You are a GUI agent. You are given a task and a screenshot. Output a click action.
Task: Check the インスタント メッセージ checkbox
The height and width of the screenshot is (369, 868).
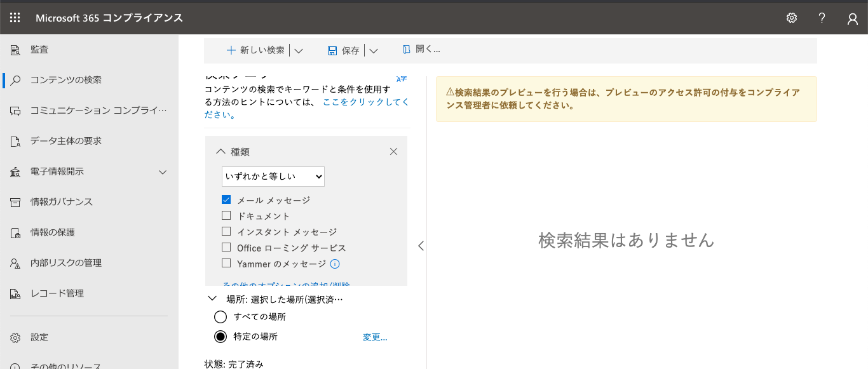(226, 231)
